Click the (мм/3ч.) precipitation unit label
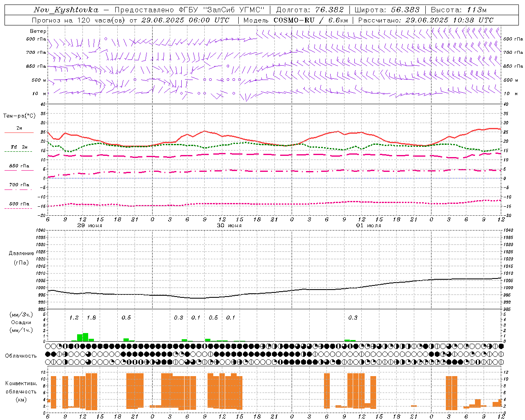Screen dimensions: 525x420 [x=21, y=315]
